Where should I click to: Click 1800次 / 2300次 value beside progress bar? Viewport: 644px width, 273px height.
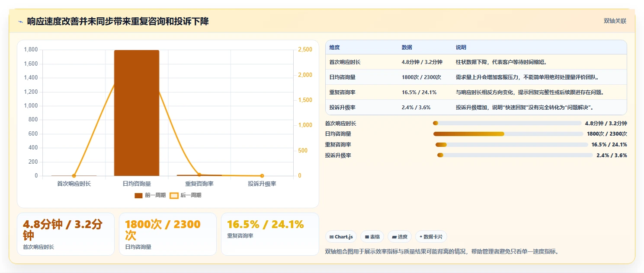607,134
